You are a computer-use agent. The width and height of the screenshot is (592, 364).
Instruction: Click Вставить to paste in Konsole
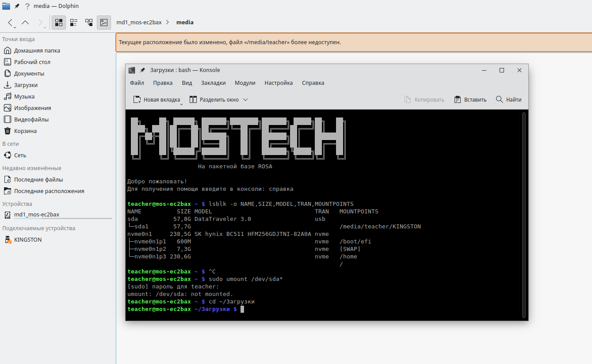tap(470, 99)
